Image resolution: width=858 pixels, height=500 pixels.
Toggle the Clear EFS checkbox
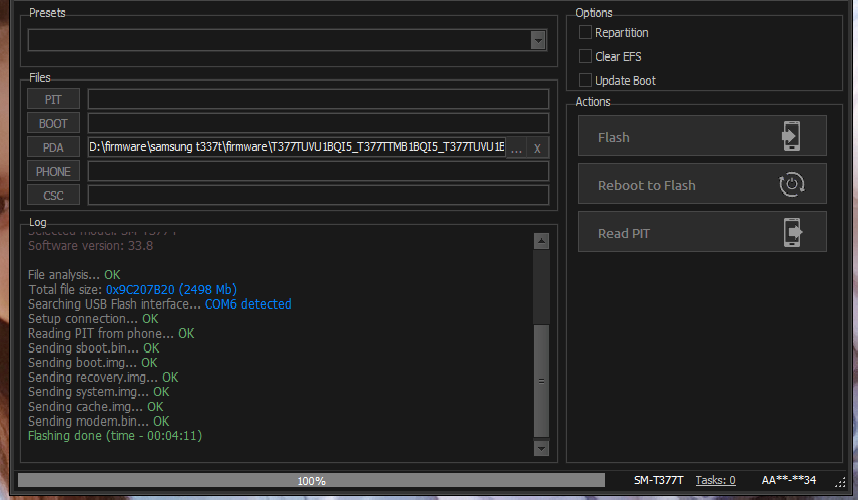pyautogui.click(x=585, y=56)
